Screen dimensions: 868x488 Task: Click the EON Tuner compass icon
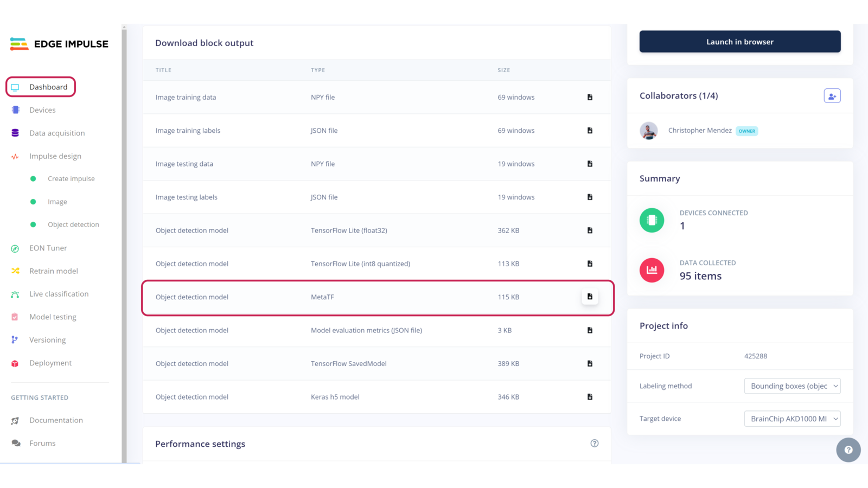(x=15, y=248)
